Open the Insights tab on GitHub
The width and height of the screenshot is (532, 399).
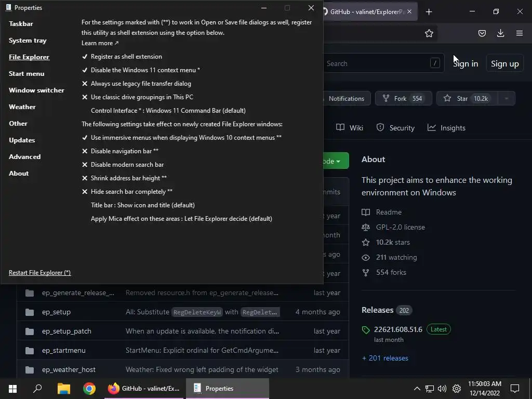coord(446,128)
